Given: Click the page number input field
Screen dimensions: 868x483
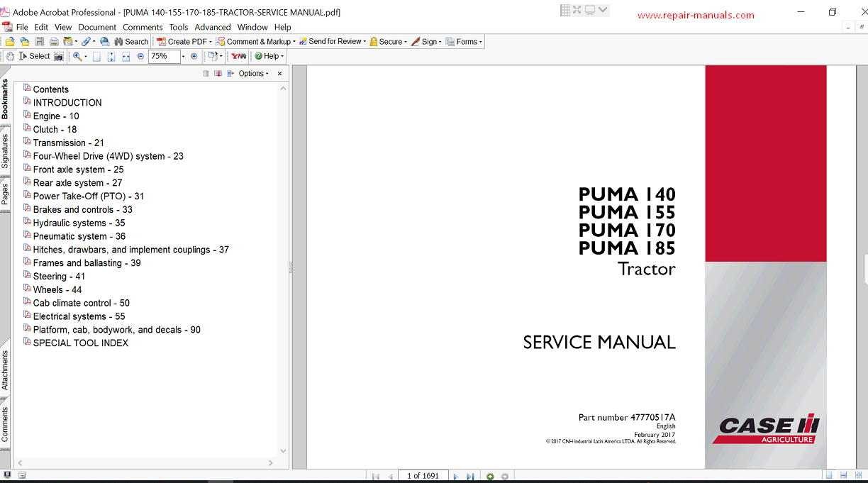Looking at the screenshot, I should 423,476.
